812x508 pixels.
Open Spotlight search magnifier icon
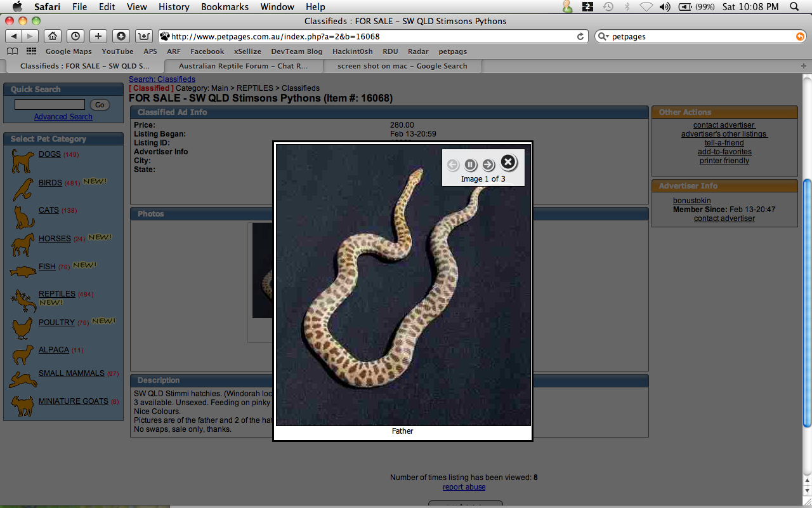coord(794,7)
